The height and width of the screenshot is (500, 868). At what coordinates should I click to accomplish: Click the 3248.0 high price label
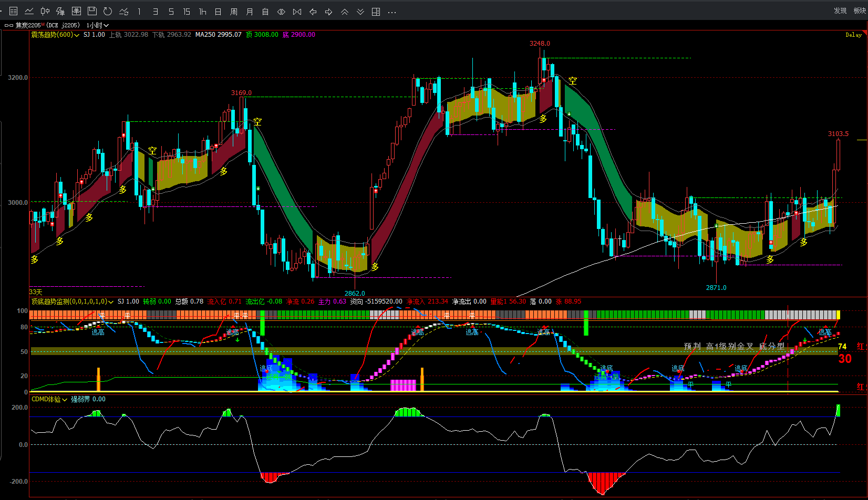tap(540, 44)
